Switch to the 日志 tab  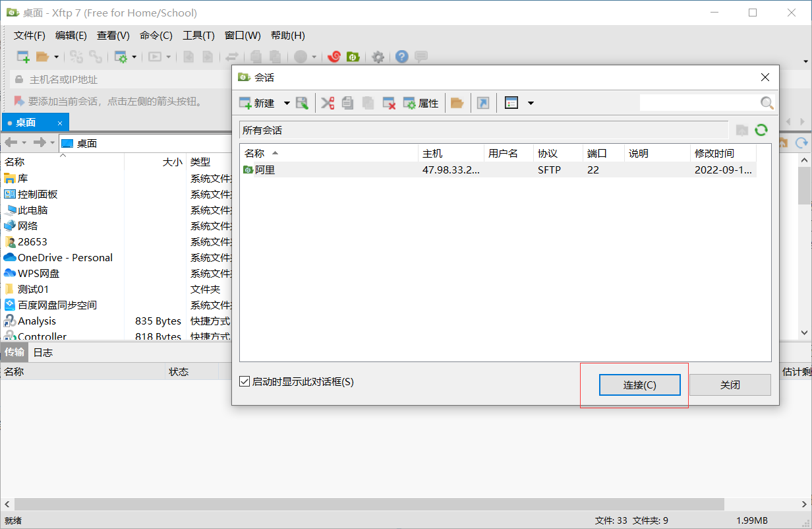tap(43, 352)
